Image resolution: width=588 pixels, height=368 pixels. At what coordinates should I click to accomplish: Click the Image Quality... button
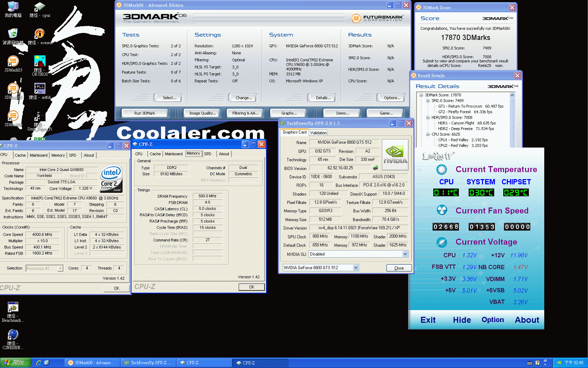[202, 113]
